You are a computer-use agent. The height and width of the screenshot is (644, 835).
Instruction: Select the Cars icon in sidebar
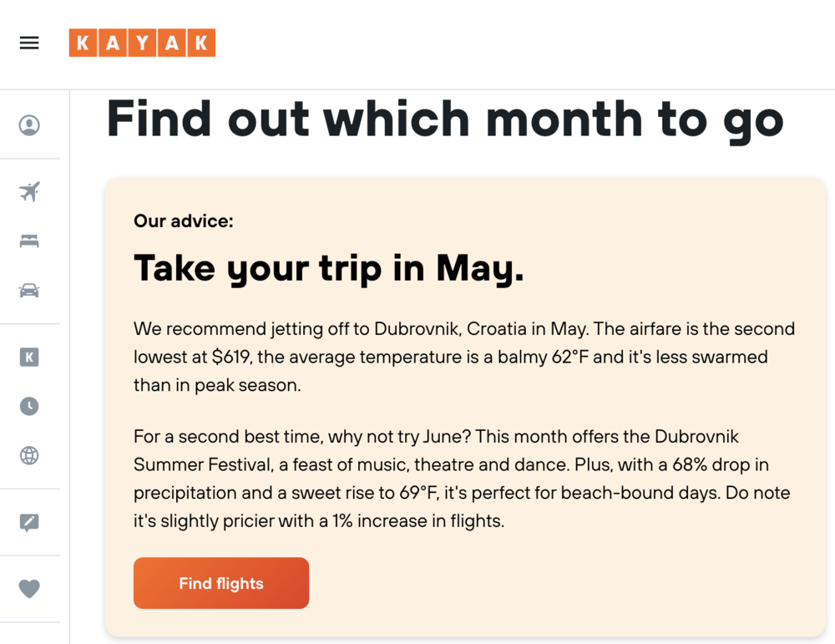[x=29, y=291]
